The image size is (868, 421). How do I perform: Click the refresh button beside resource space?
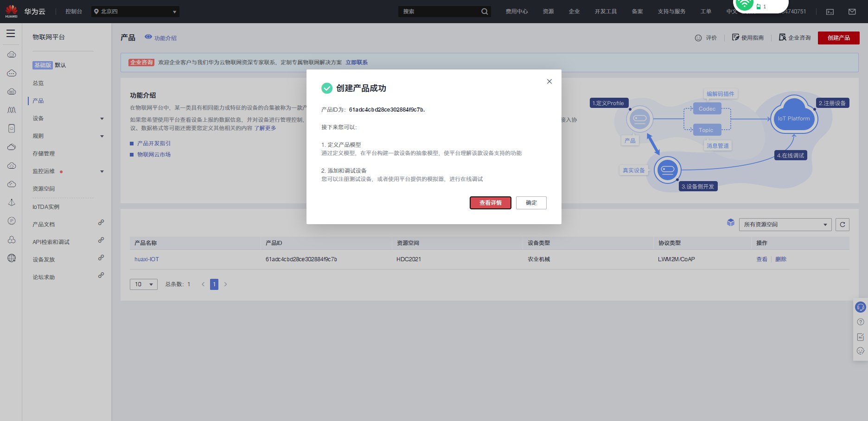click(842, 225)
